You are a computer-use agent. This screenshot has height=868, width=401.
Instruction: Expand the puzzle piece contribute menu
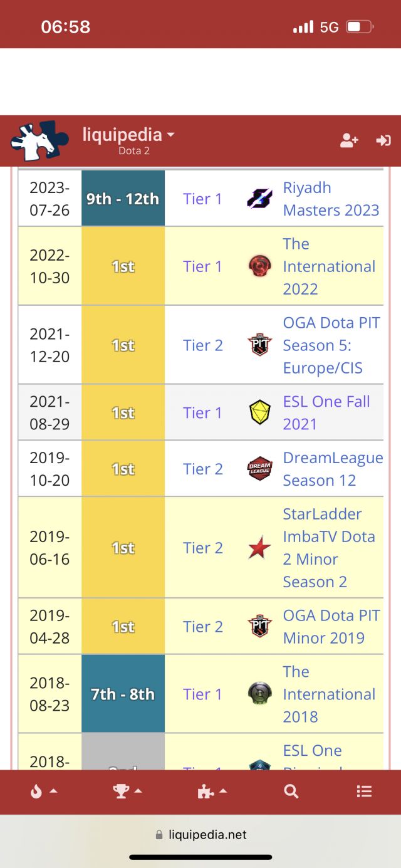pos(212,792)
